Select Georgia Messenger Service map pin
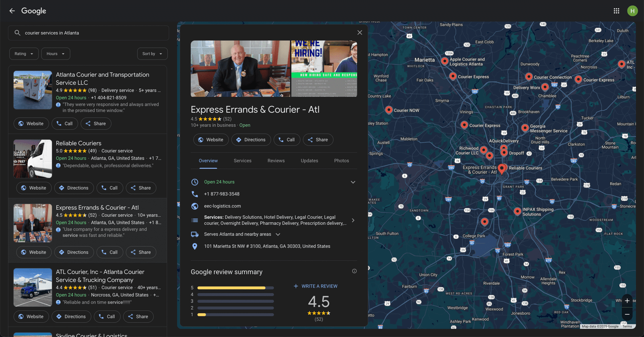644x337 pixels. click(525, 128)
